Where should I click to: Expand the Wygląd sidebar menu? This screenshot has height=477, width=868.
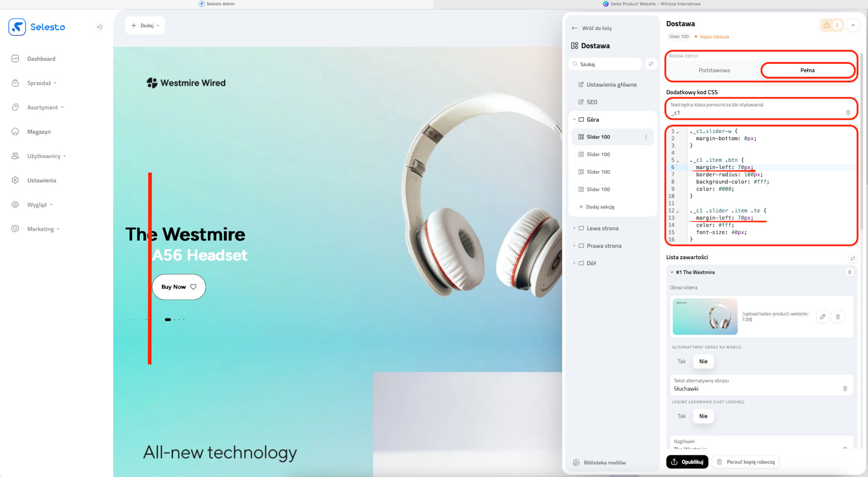(40, 205)
